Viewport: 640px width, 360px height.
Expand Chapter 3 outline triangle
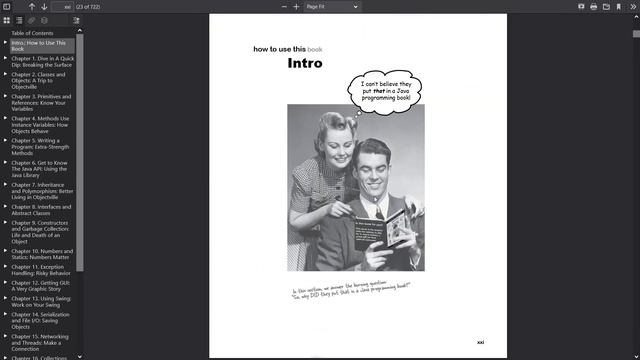coord(5,96)
